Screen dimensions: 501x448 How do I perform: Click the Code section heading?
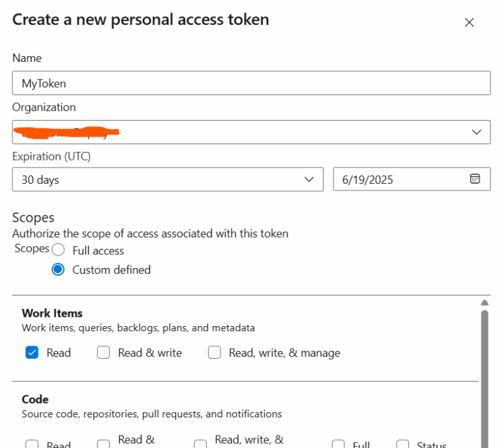35,399
